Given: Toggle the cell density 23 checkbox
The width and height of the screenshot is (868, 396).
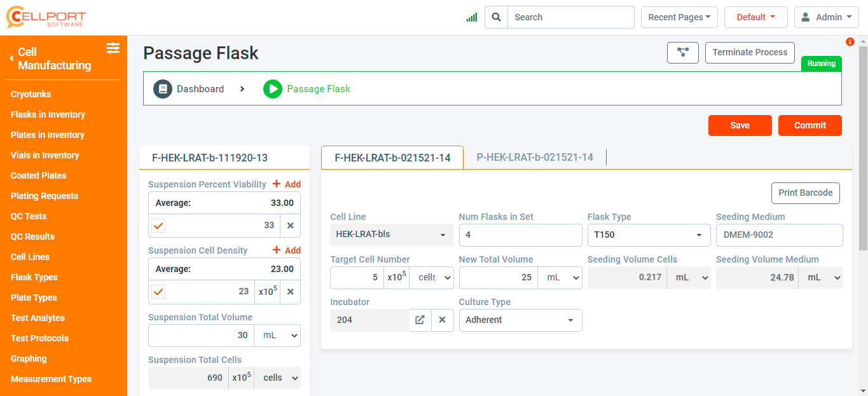Looking at the screenshot, I should coord(159,292).
